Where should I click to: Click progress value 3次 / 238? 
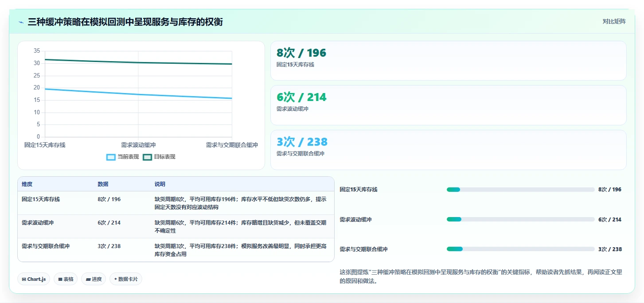pos(610,249)
